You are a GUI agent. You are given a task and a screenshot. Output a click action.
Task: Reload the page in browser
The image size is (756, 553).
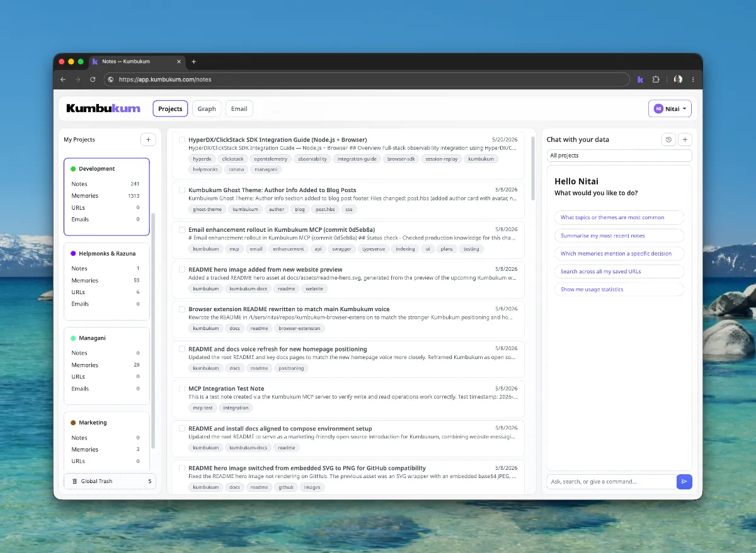point(93,79)
